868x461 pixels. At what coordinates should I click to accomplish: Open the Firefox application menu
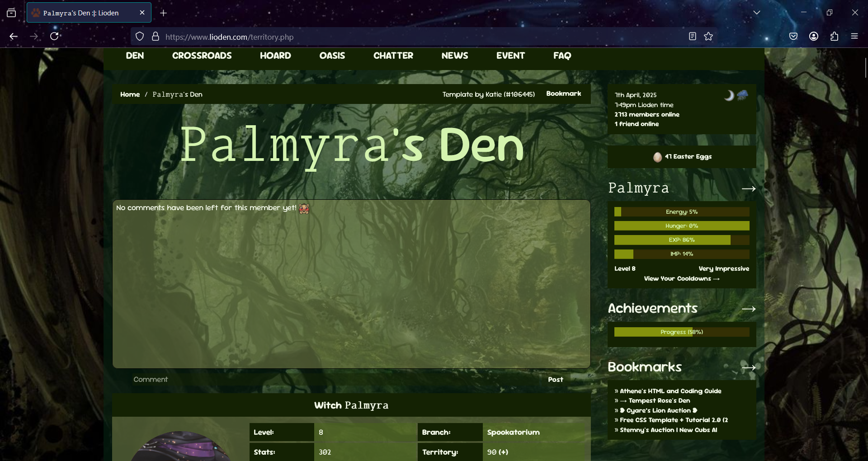coord(854,37)
